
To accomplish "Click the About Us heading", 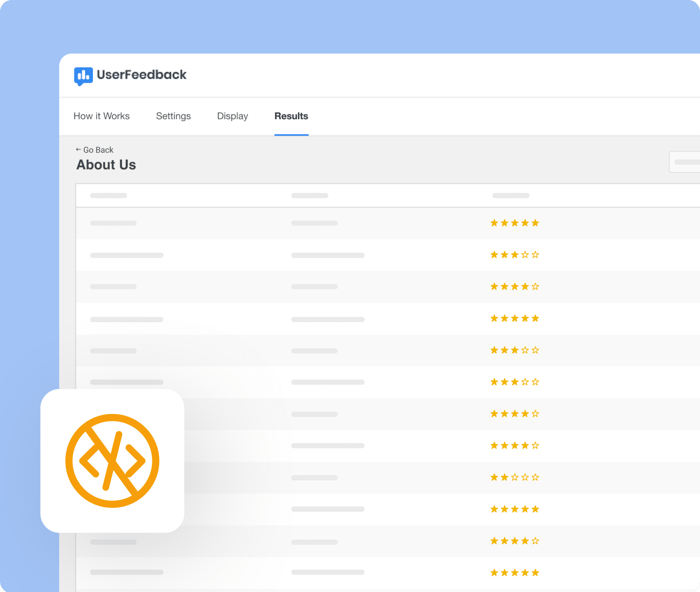I will click(x=106, y=165).
